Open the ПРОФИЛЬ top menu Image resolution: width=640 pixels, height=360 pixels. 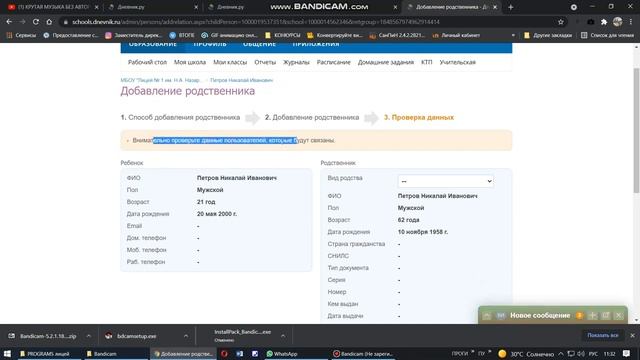(210, 44)
